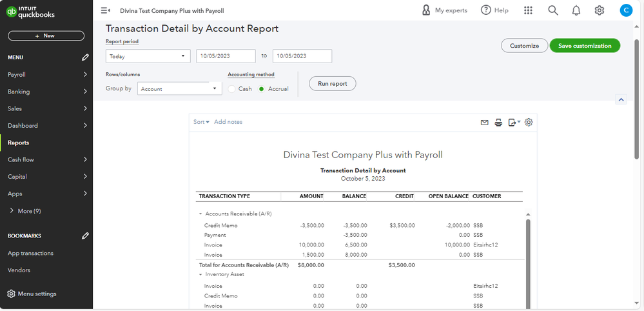Open the Help menu
The height and width of the screenshot is (311, 644).
[x=495, y=11]
